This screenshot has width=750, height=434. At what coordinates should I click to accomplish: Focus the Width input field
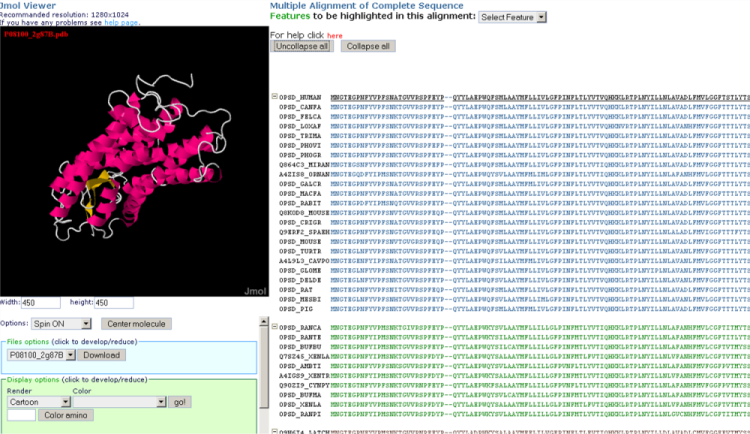tap(41, 303)
